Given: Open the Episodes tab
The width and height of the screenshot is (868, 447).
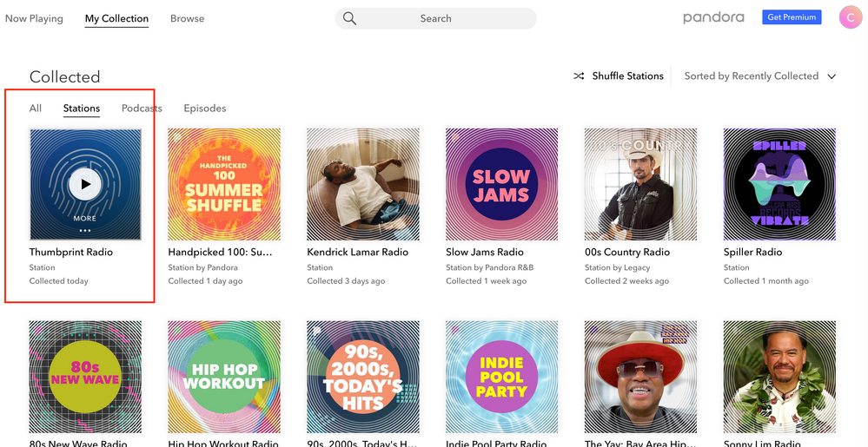Looking at the screenshot, I should tap(205, 108).
